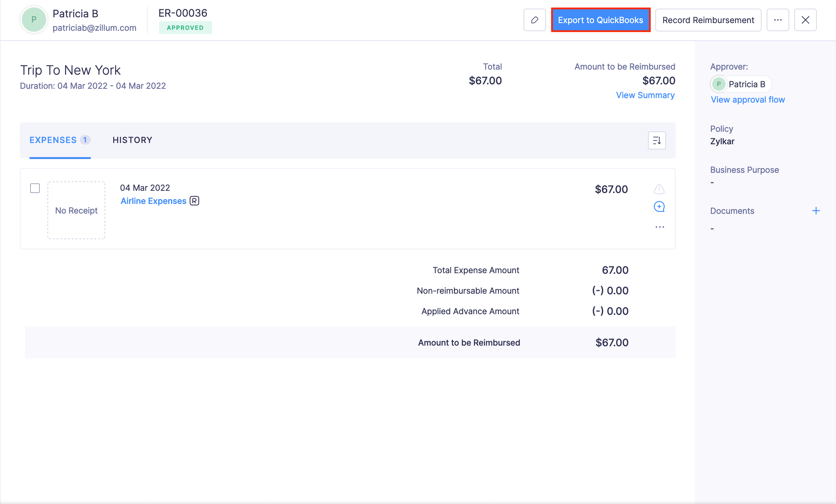Click the sort icon in Expenses panel
836x504 pixels.
[657, 140]
